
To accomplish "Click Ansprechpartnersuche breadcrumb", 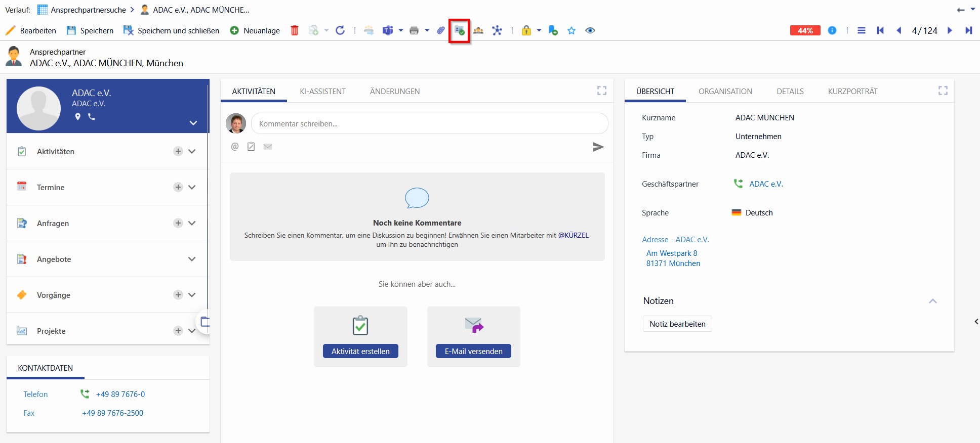I will click(89, 10).
